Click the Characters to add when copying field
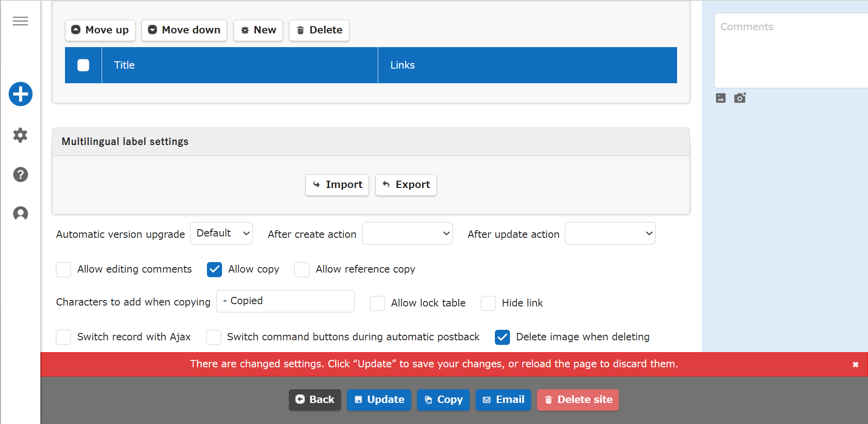 click(285, 301)
